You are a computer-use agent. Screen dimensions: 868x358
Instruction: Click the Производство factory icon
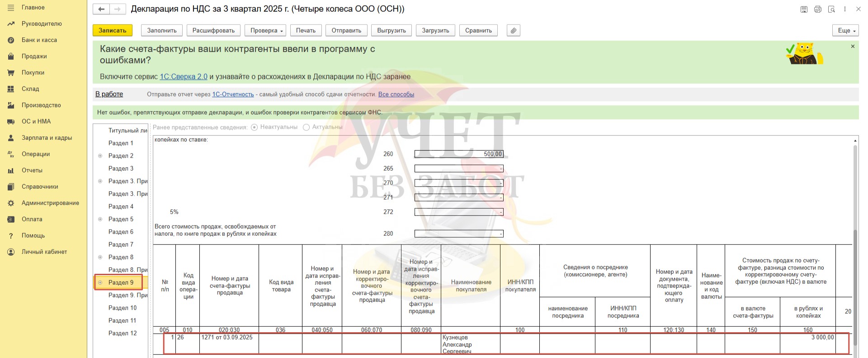pos(11,105)
